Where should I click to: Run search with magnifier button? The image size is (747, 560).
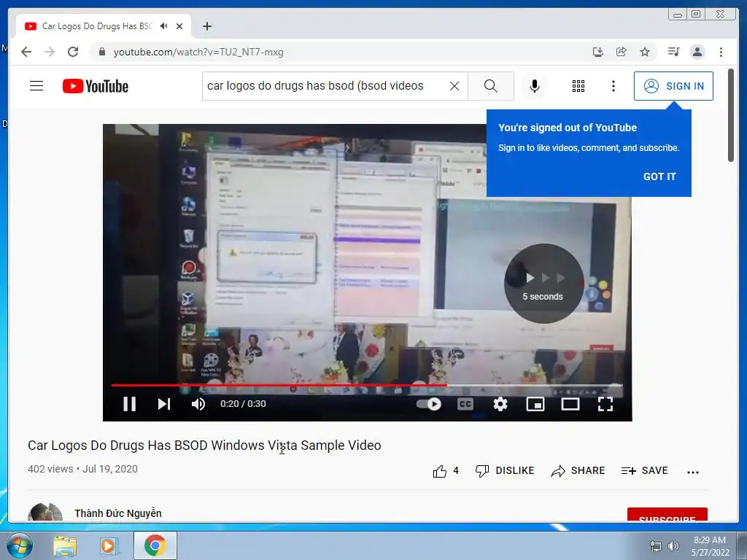pos(491,86)
